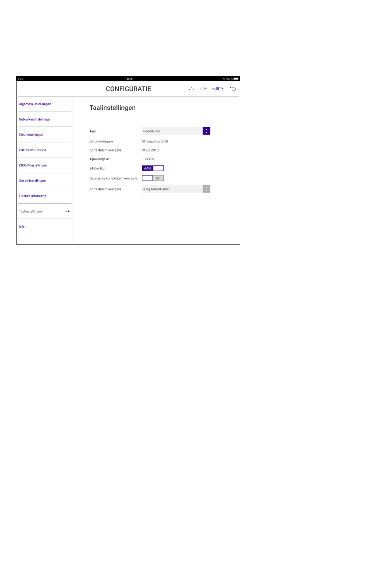Open Sonde instellingen
This screenshot has width=392, height=577.
[32, 180]
